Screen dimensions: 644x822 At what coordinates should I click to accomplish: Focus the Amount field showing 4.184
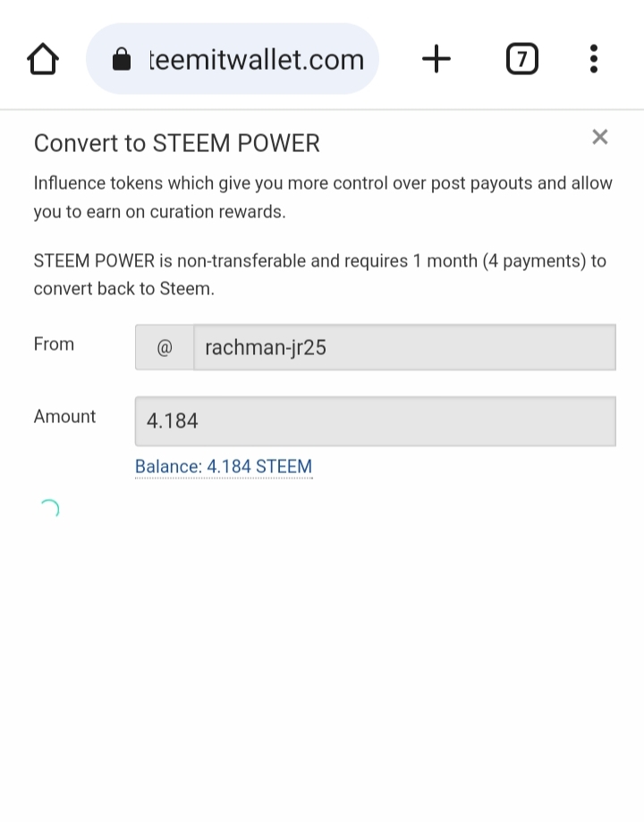tap(376, 421)
